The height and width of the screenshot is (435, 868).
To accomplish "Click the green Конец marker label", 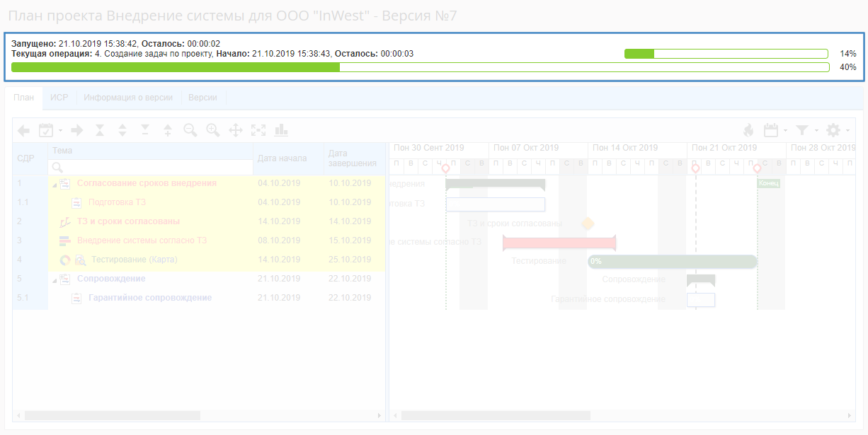I will pyautogui.click(x=769, y=183).
